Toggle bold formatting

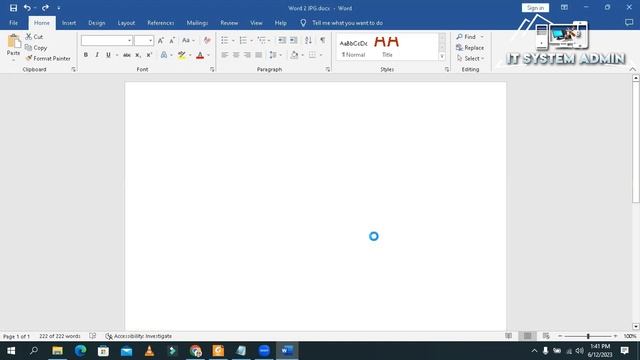(86, 55)
